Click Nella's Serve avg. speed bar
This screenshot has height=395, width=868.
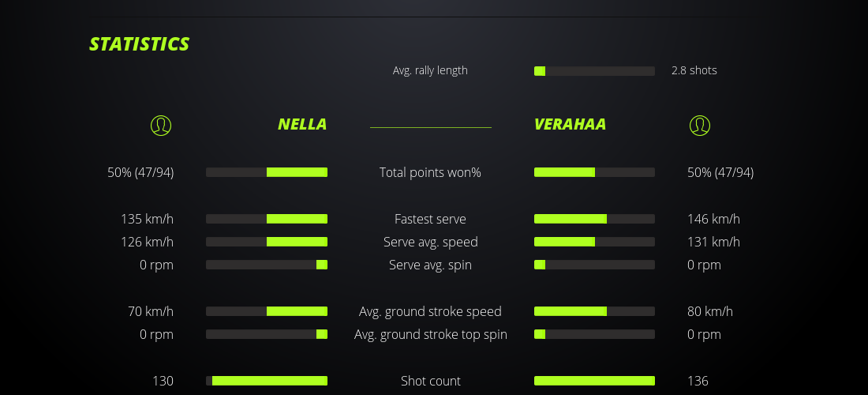coord(267,242)
